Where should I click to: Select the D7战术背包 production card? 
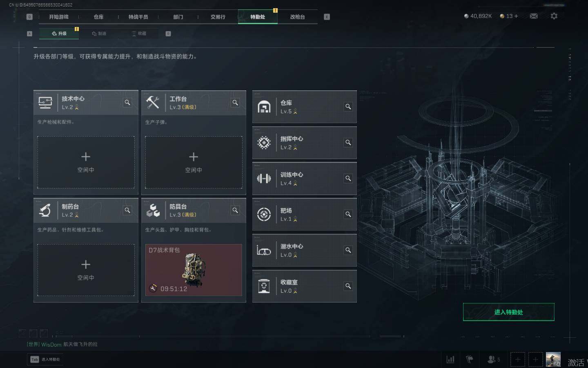tap(194, 270)
